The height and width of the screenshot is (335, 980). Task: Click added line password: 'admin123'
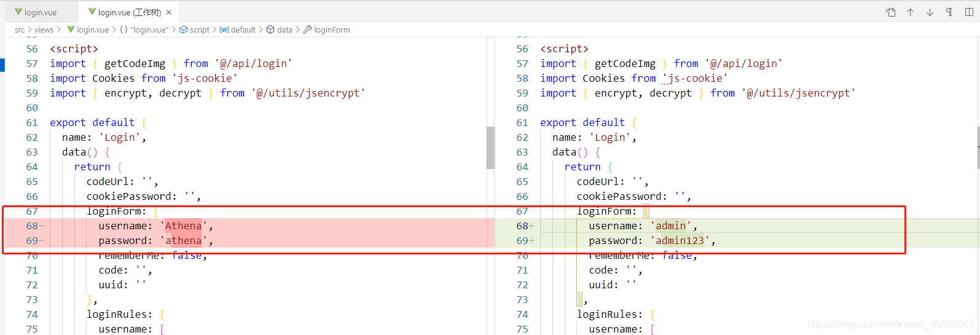pyautogui.click(x=652, y=240)
